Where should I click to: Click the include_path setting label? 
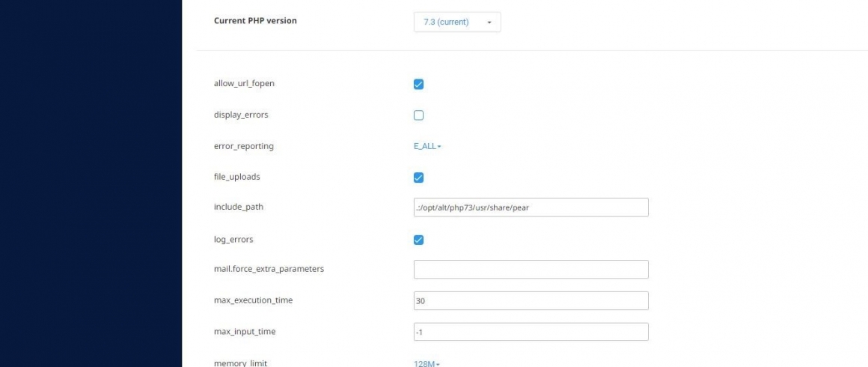coord(239,207)
